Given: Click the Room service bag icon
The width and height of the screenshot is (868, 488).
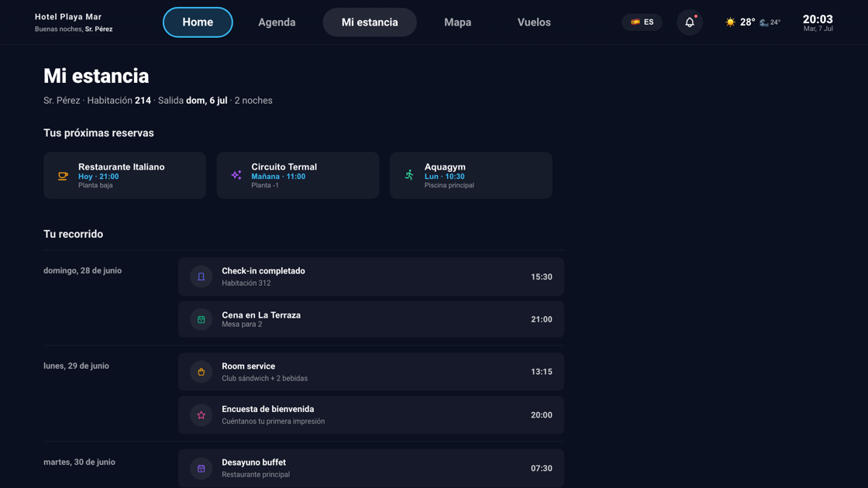Looking at the screenshot, I should [201, 372].
